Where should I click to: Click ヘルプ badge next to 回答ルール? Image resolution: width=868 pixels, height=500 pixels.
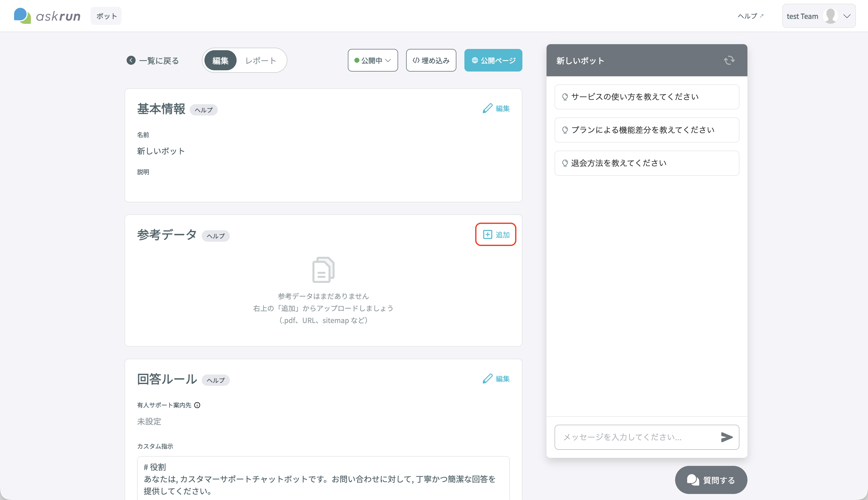(x=215, y=380)
